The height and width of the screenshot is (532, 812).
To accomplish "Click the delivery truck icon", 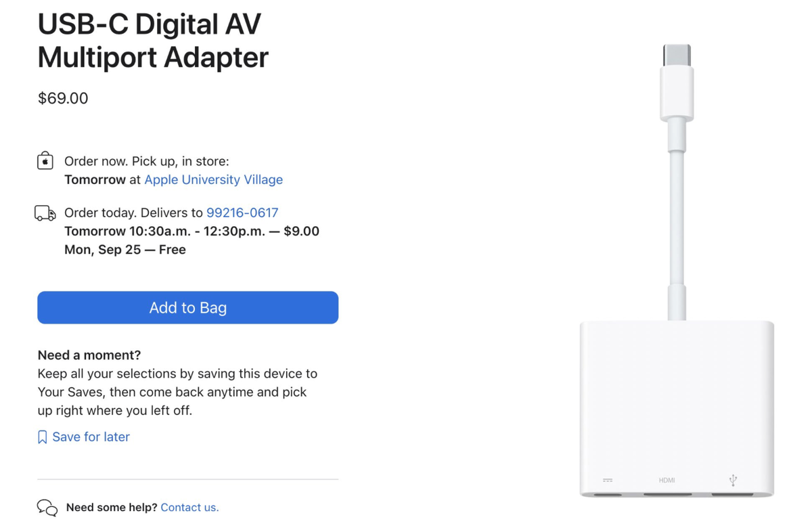I will pos(45,213).
